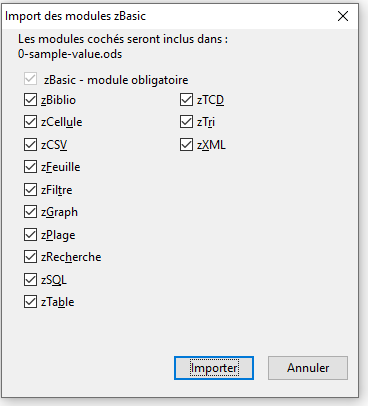The width and height of the screenshot is (368, 406).
Task: Click the Importer button
Action: [x=214, y=368]
